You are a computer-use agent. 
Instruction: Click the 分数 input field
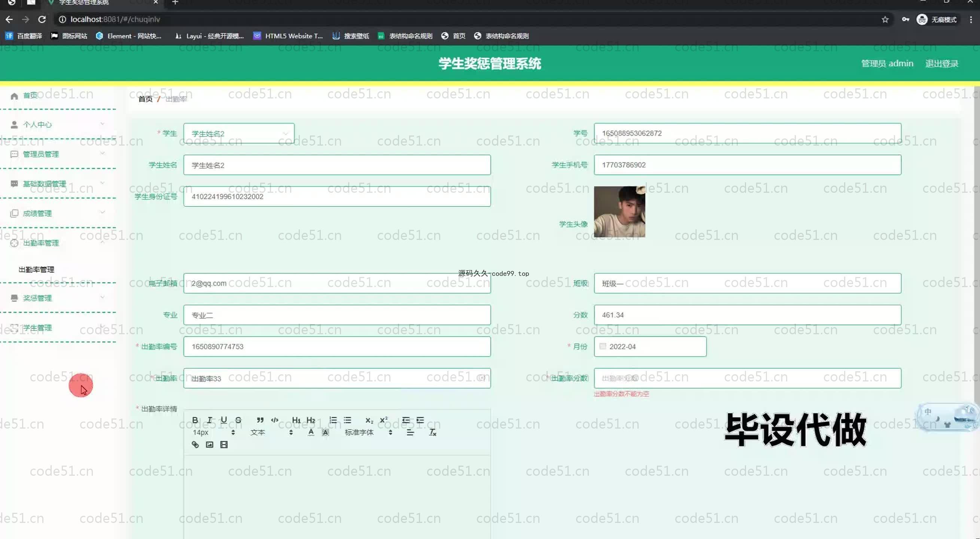coord(748,315)
